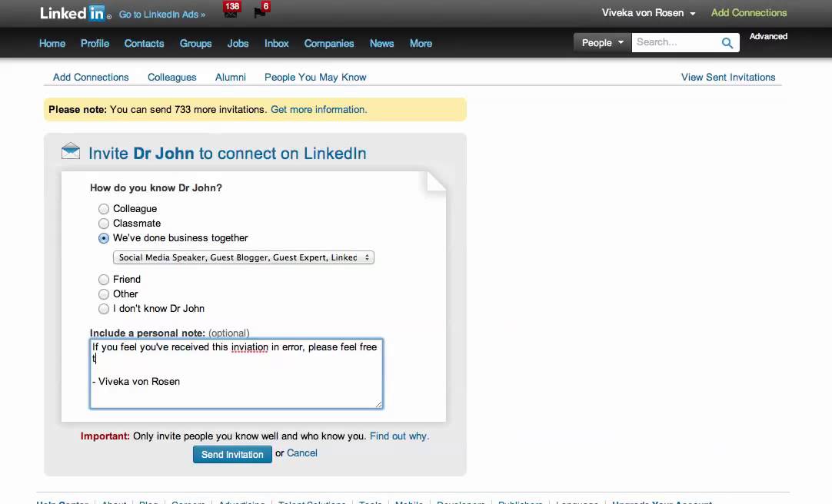Switch to the Add Connections tab
Image resolution: width=832 pixels, height=504 pixels.
(x=91, y=78)
